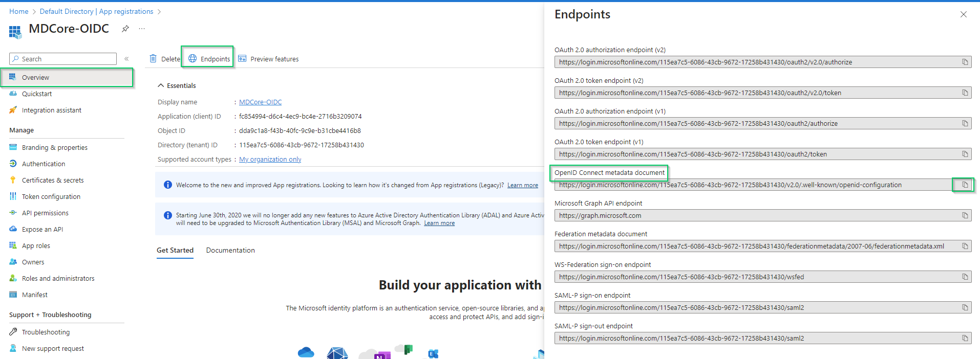Select Overview in the sidebar
The width and height of the screenshot is (980, 359).
67,77
